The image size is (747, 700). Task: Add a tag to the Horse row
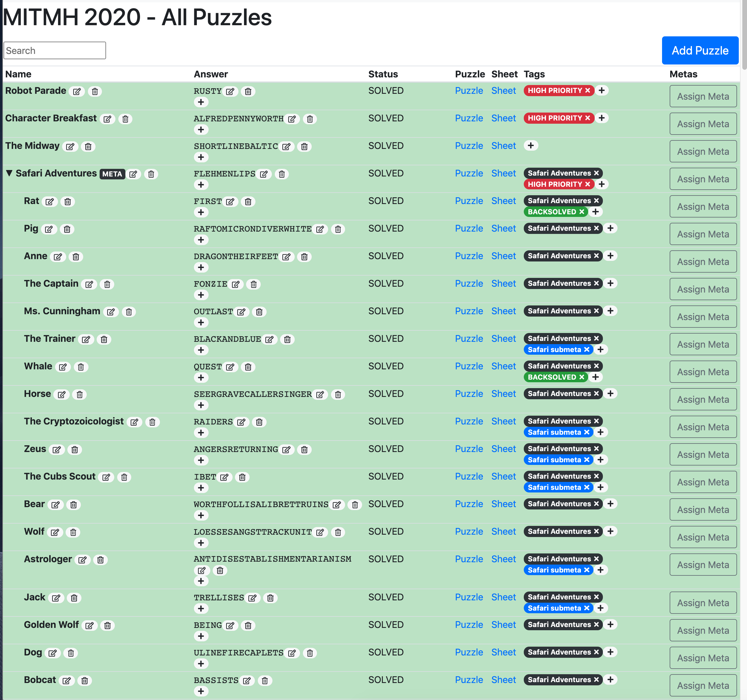610,394
